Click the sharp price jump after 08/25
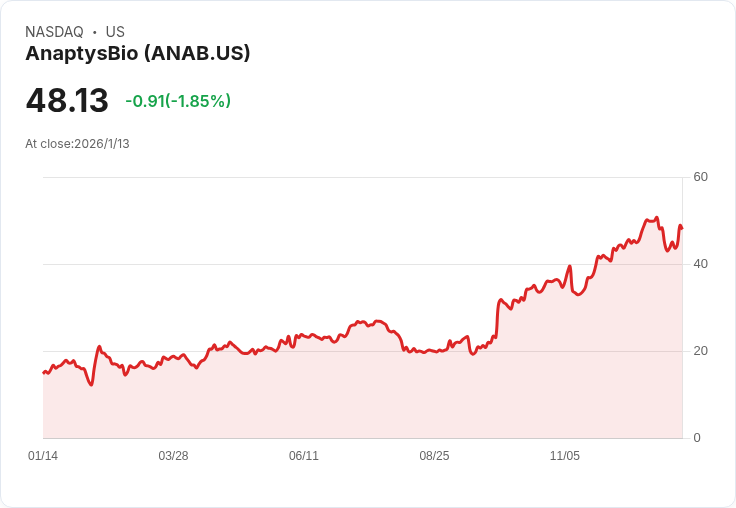Viewport: 736px width, 508px height. 498,317
